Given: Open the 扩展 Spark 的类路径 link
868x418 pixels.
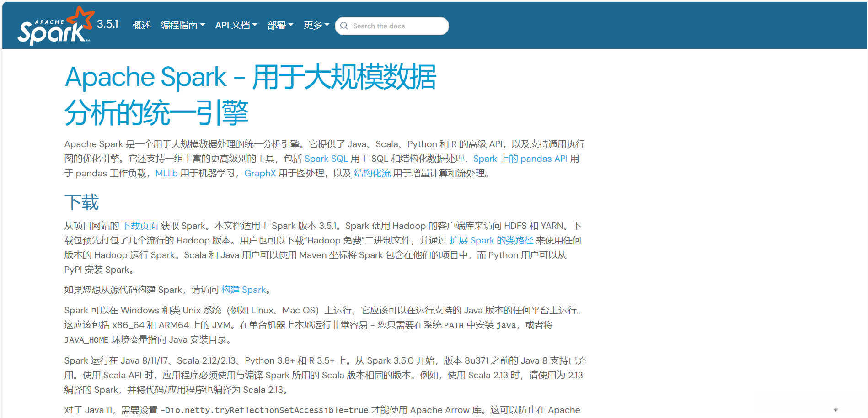Looking at the screenshot, I should [x=491, y=240].
